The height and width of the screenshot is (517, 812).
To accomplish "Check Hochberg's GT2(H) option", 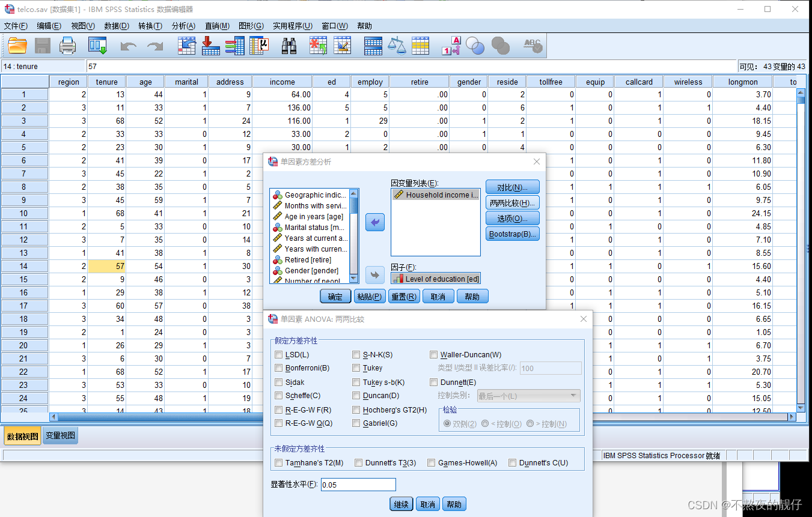I will (x=356, y=410).
